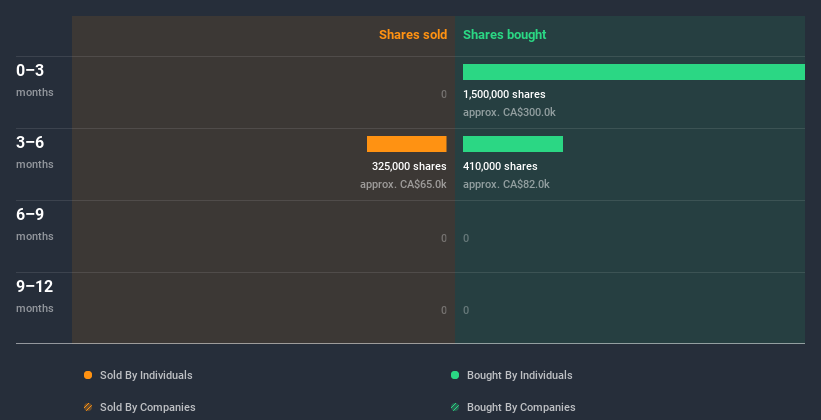The width and height of the screenshot is (821, 420).
Task: Click the 3–6 months row label
Action: [35, 152]
